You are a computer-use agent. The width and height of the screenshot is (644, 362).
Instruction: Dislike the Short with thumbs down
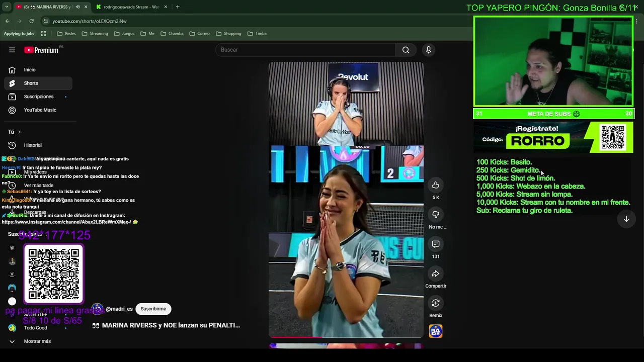pyautogui.click(x=436, y=215)
